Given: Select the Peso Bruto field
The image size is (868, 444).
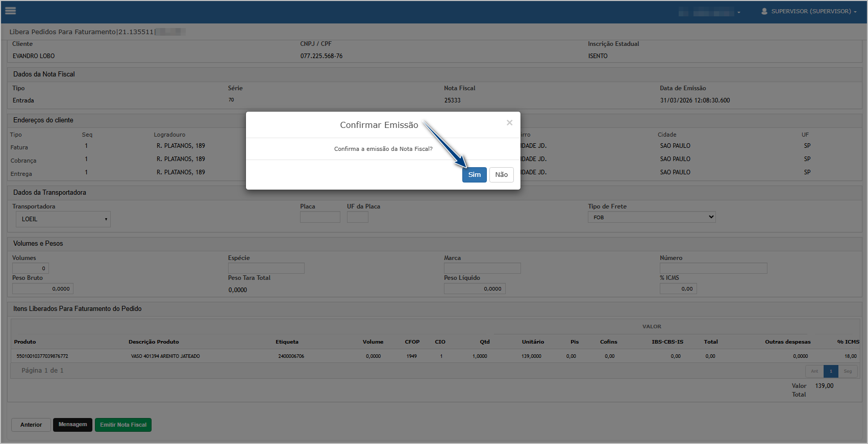Looking at the screenshot, I should click(x=43, y=289).
